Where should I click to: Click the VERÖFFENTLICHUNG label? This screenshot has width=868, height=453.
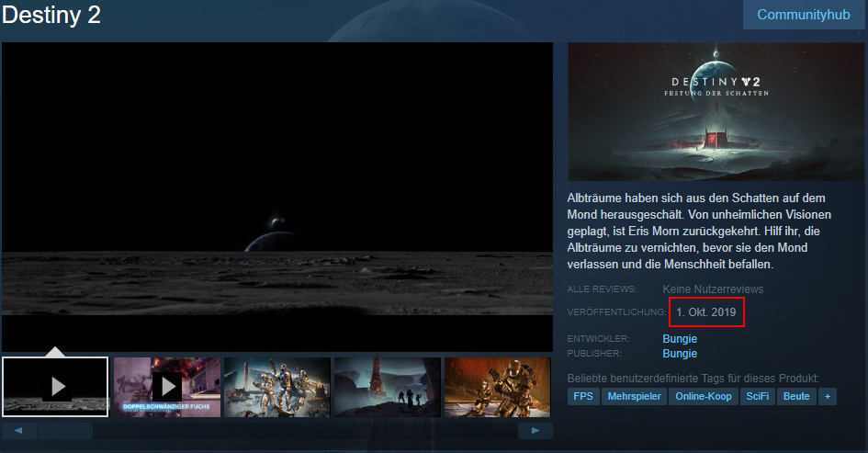616,311
